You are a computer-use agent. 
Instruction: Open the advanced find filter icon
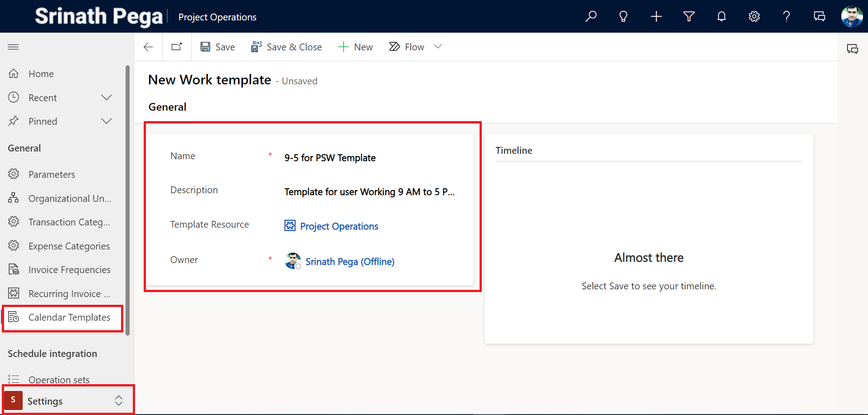[689, 17]
